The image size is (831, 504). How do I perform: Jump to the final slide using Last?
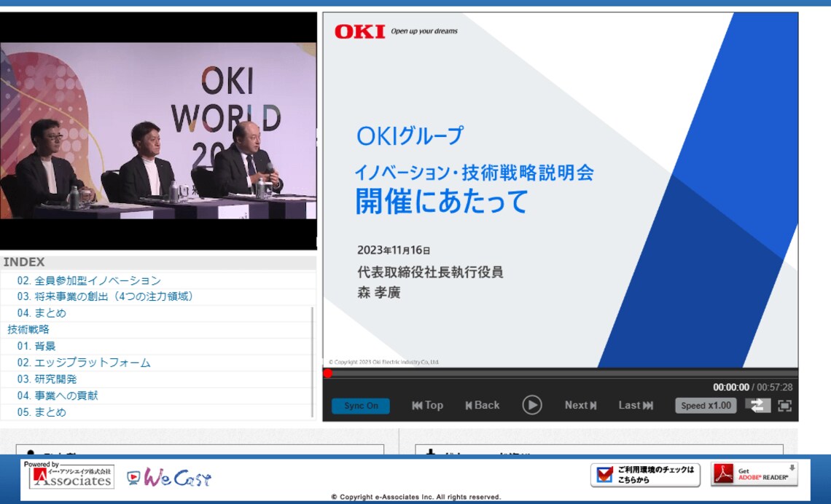[635, 405]
